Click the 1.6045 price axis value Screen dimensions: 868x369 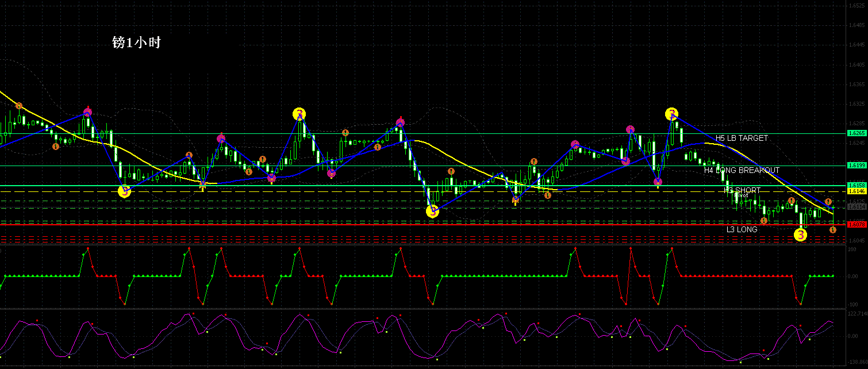click(857, 241)
